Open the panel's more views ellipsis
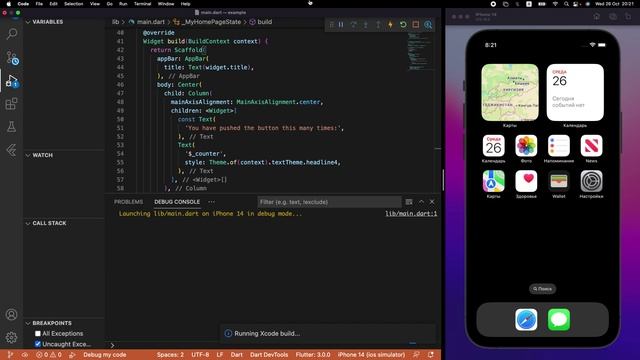The width and height of the screenshot is (640, 360). (211, 202)
